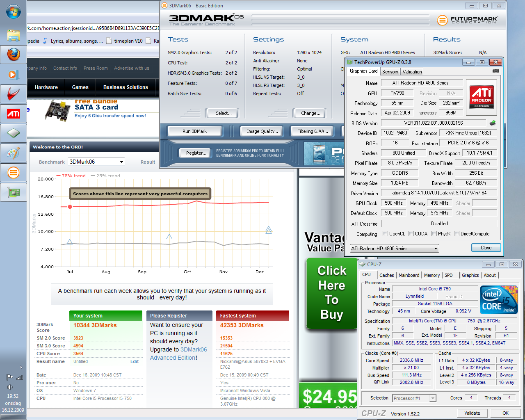Open the ATI Radeon HD 4800 Series dropdown
This screenshot has width=525, height=420.
pyautogui.click(x=394, y=249)
